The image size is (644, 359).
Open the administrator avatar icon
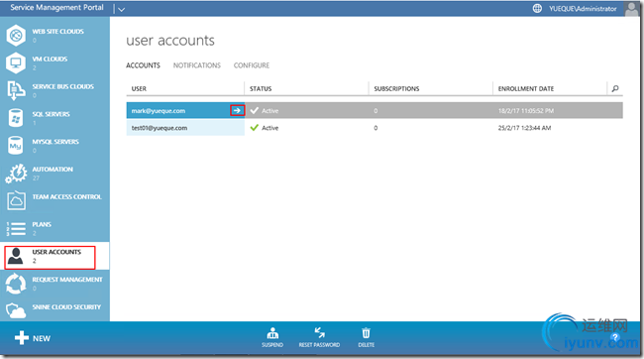[631, 9]
